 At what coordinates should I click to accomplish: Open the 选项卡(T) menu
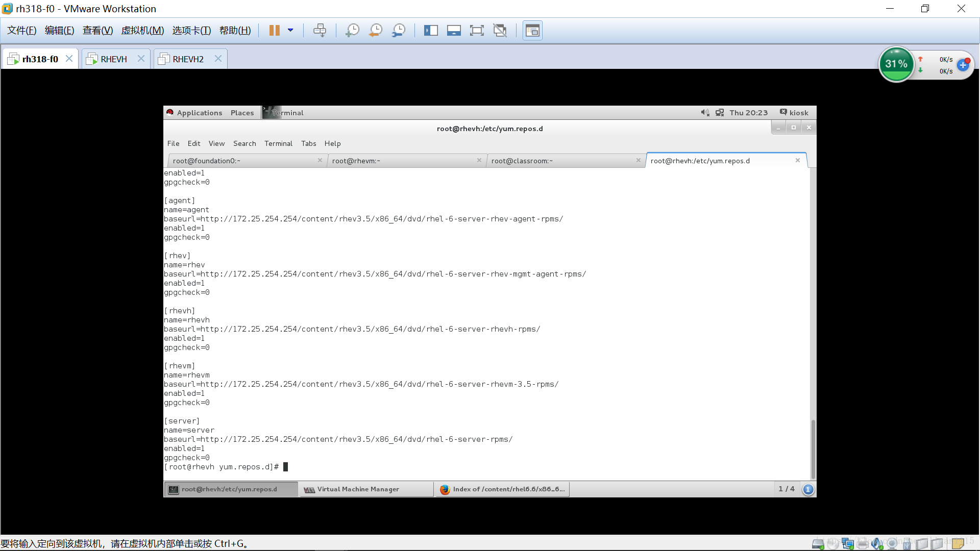click(192, 31)
